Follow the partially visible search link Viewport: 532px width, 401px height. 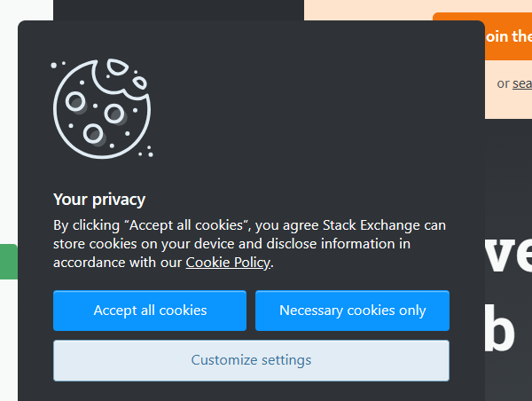click(522, 83)
